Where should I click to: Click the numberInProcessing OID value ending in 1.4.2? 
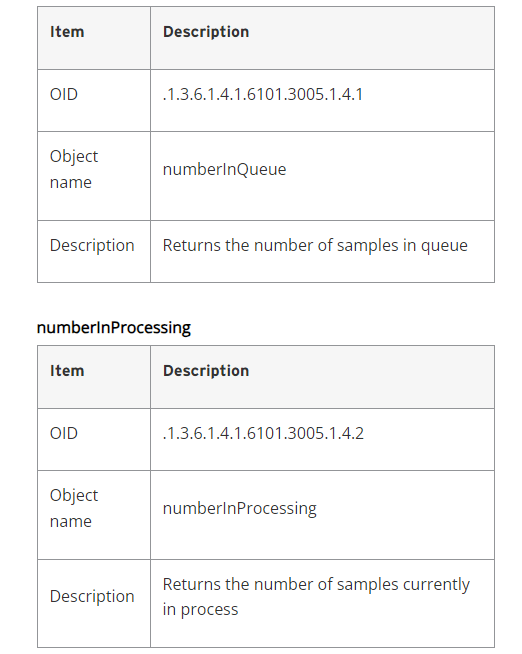(263, 433)
